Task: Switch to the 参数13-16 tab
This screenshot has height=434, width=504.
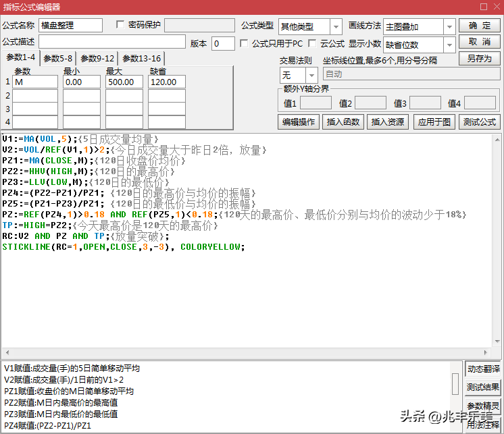Action: tap(141, 59)
